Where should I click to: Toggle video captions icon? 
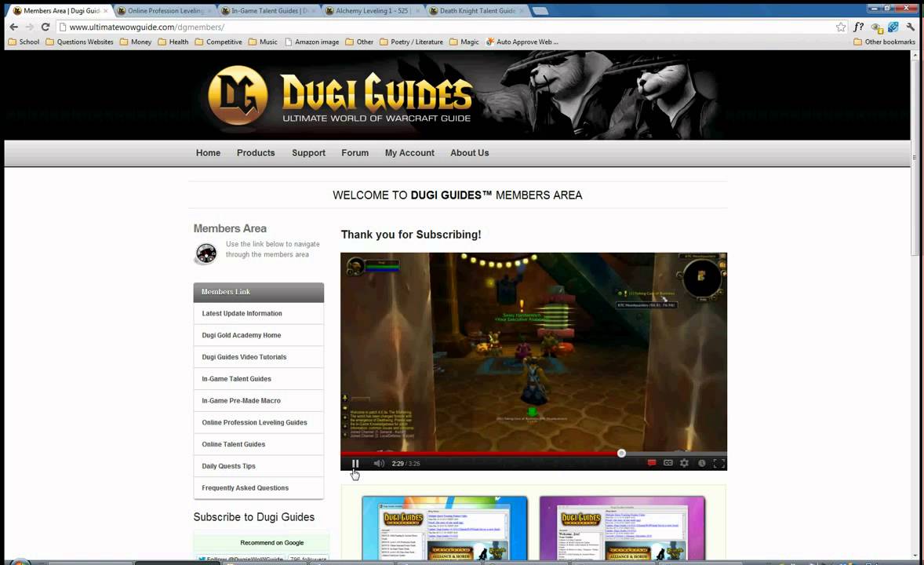point(668,464)
